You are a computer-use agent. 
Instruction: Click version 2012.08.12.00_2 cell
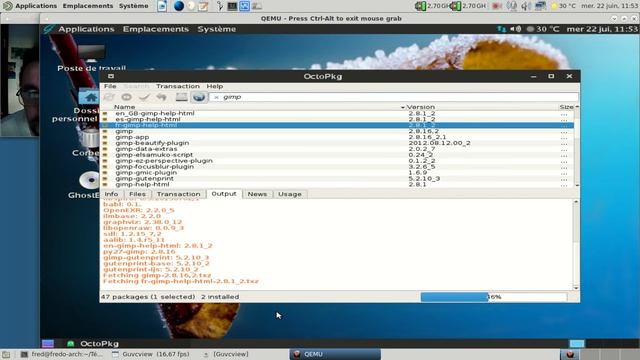[x=439, y=143]
